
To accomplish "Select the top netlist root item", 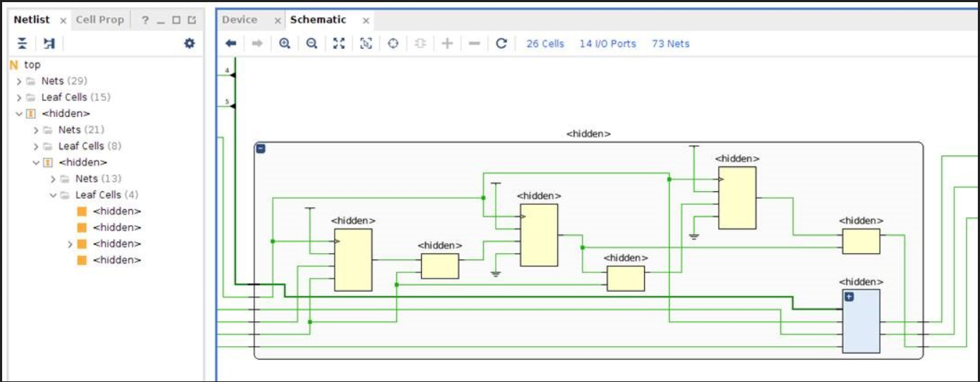I will tap(32, 65).
